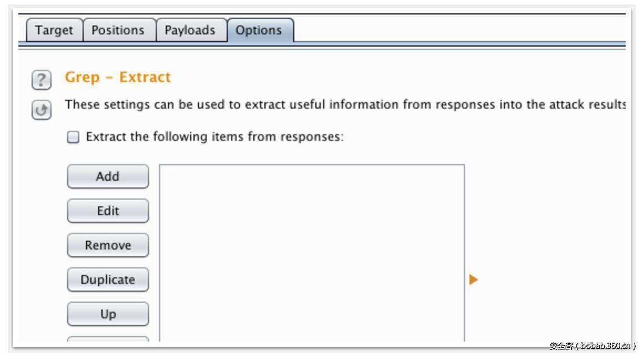644x356 pixels.
Task: Expand the orange arrow beside the items list
Action: coord(473,279)
